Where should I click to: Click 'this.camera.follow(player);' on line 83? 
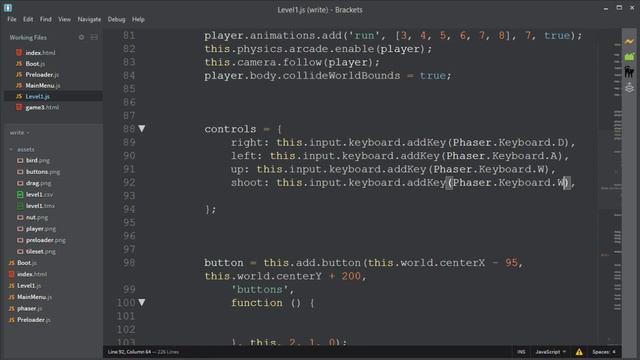292,62
